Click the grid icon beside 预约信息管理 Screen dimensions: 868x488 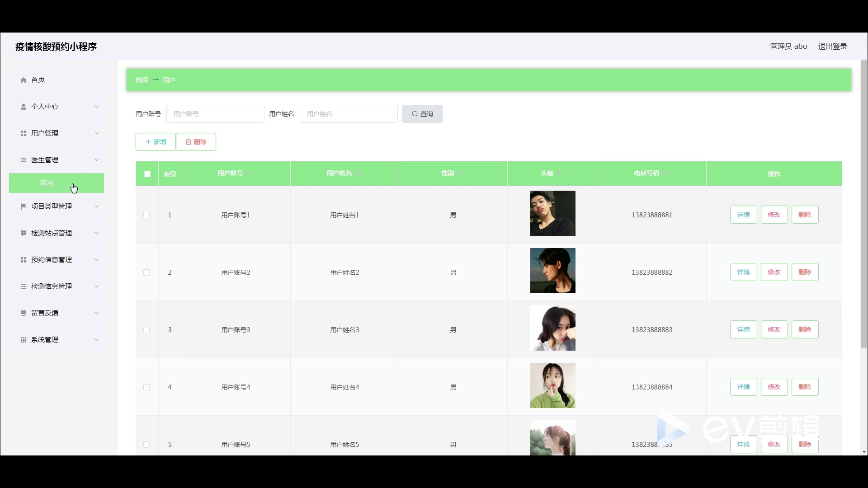[24, 260]
